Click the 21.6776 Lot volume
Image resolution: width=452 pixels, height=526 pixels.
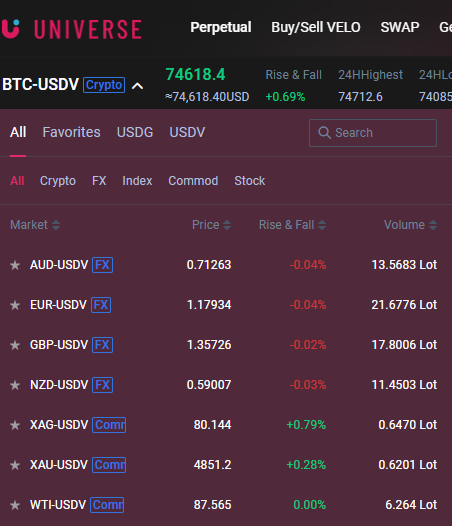[x=404, y=305]
